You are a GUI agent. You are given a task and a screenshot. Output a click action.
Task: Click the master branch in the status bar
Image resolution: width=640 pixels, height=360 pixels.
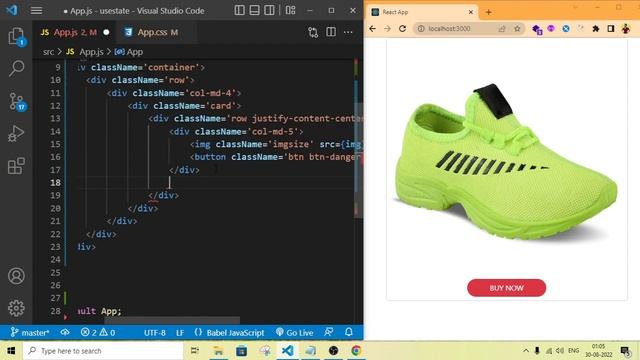(x=30, y=333)
